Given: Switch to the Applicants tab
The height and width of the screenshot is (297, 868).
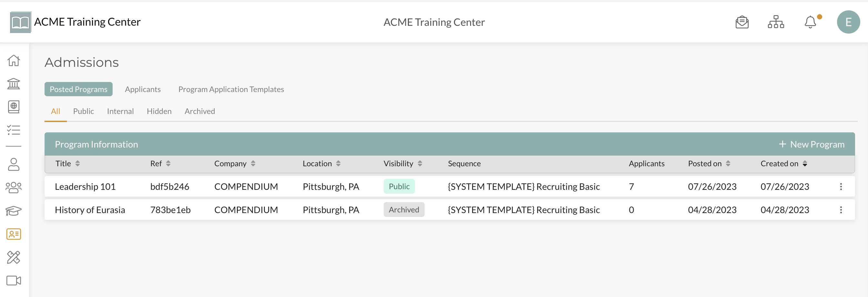Looking at the screenshot, I should click(143, 89).
